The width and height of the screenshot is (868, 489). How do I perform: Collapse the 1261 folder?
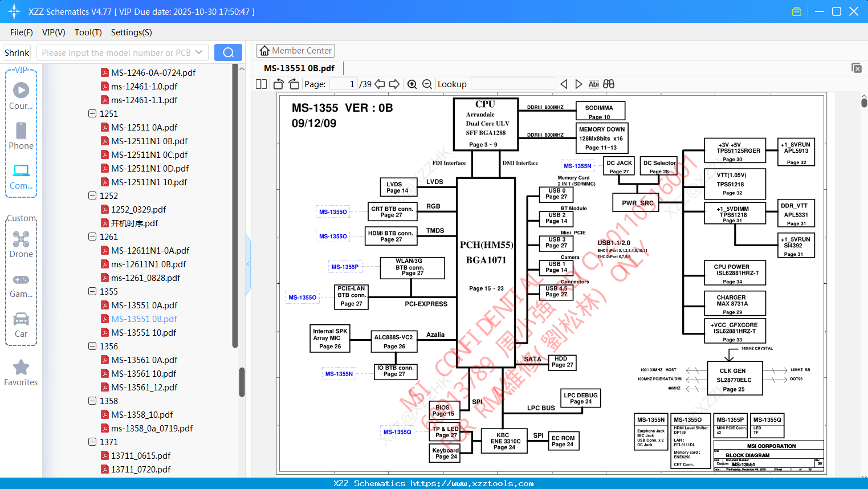(92, 237)
